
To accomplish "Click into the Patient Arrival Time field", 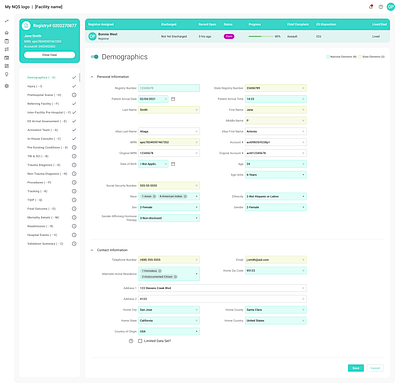I will pos(276,99).
